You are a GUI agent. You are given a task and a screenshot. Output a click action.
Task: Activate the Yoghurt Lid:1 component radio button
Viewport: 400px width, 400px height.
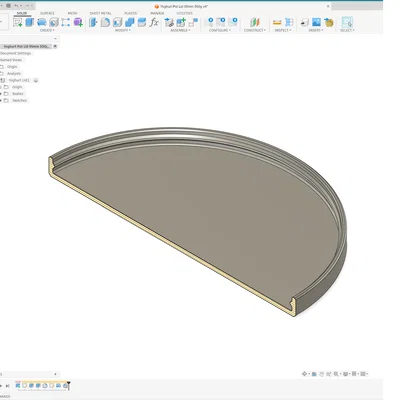pos(36,80)
